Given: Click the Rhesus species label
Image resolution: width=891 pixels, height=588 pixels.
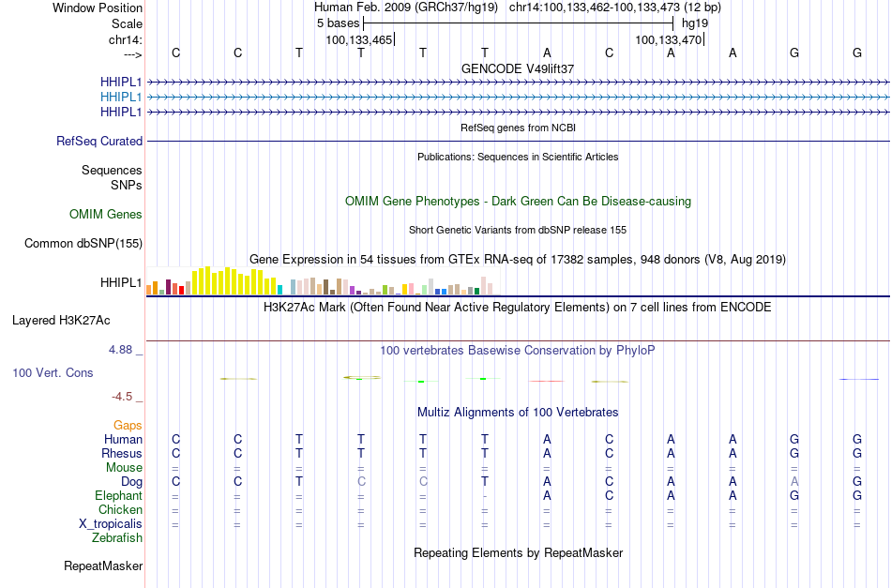Looking at the screenshot, I should point(122,453).
